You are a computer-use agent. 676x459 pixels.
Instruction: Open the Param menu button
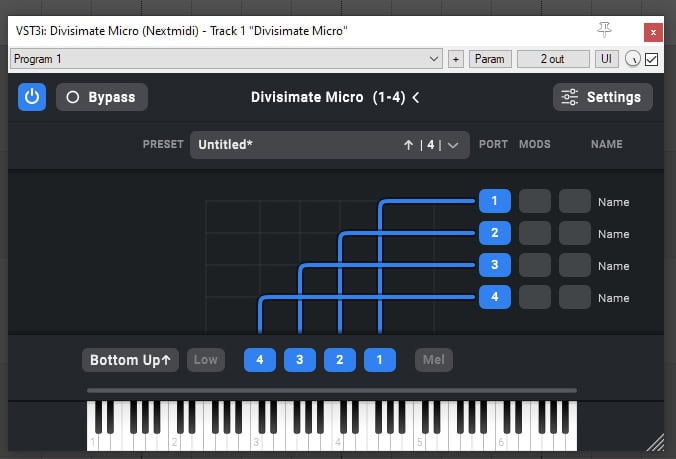pos(490,59)
